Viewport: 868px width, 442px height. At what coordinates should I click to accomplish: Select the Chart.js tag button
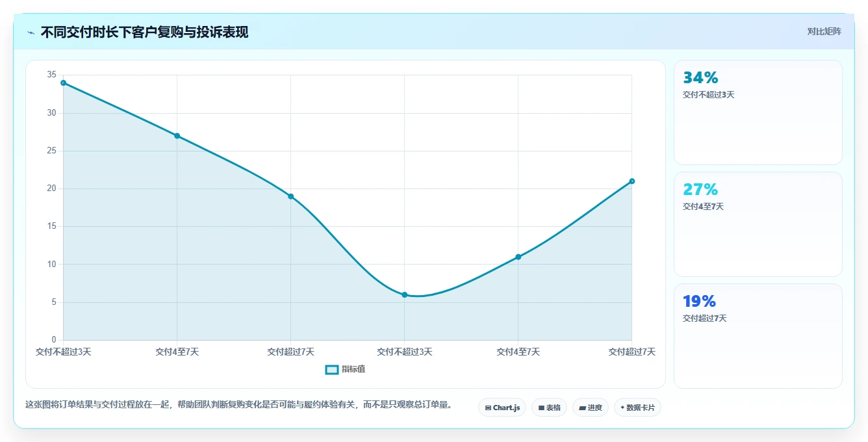coord(502,408)
